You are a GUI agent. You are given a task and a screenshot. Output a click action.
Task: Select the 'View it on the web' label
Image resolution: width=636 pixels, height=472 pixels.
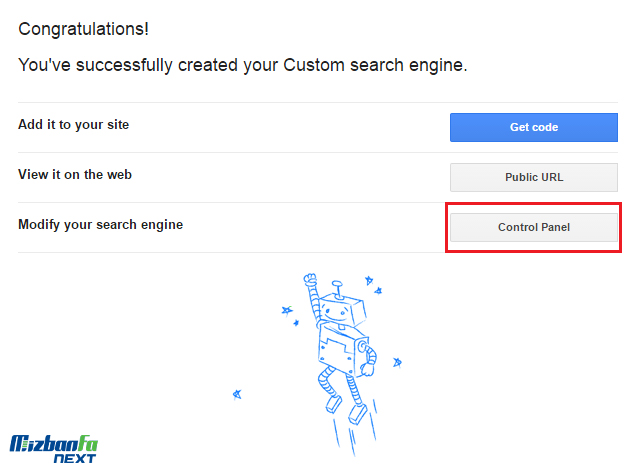pos(75,175)
